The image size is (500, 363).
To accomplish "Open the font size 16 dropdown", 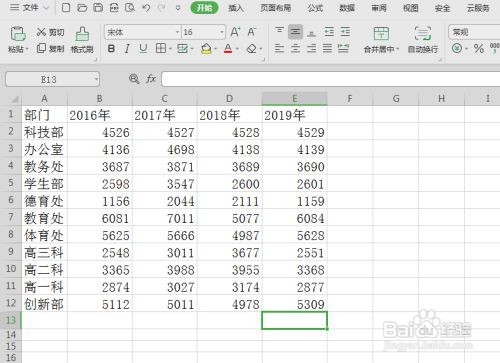I will tap(222, 32).
